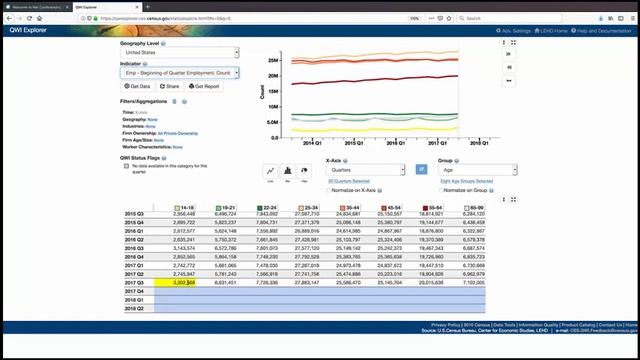Open Normalize on Group help icon
640x360 pixels.
(491, 190)
